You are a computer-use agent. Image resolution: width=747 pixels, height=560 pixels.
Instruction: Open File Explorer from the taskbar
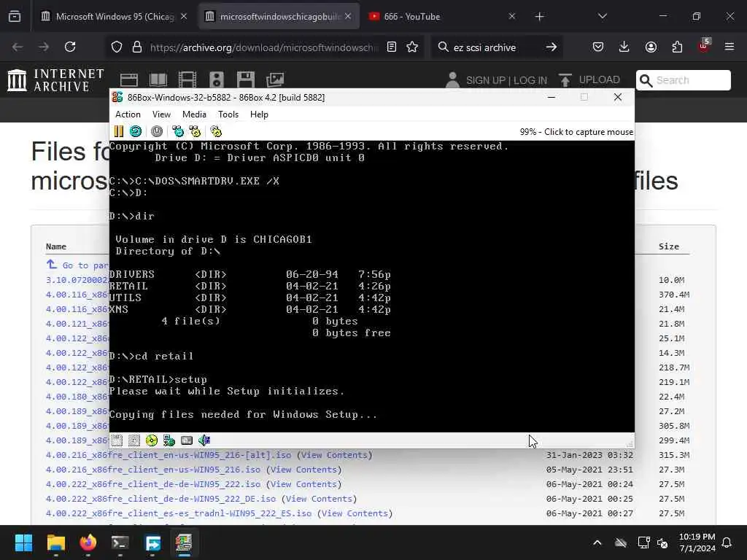[55, 542]
